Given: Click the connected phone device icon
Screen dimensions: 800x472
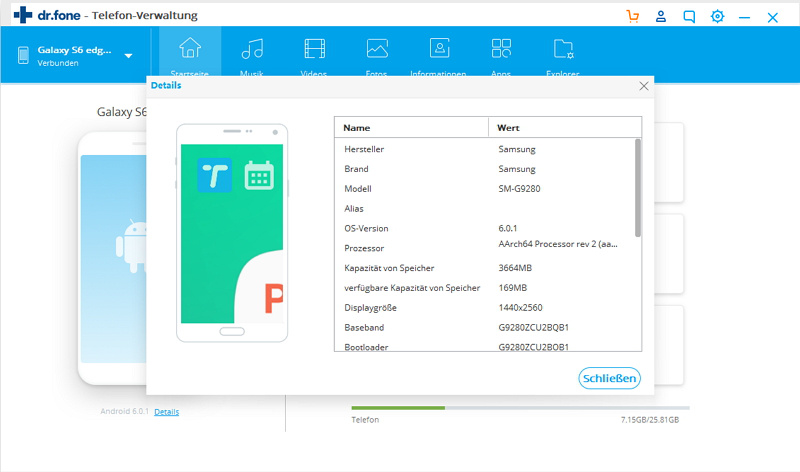Looking at the screenshot, I should (x=23, y=55).
